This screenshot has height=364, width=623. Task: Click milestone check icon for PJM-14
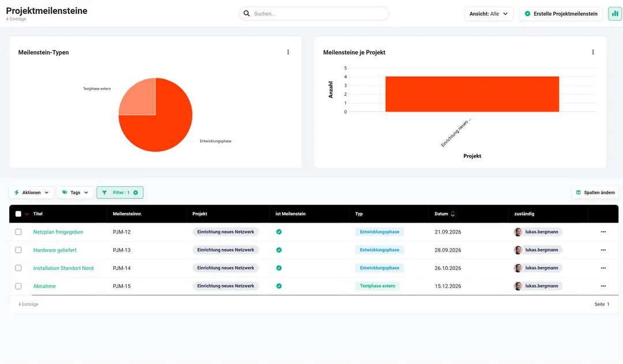point(279,268)
